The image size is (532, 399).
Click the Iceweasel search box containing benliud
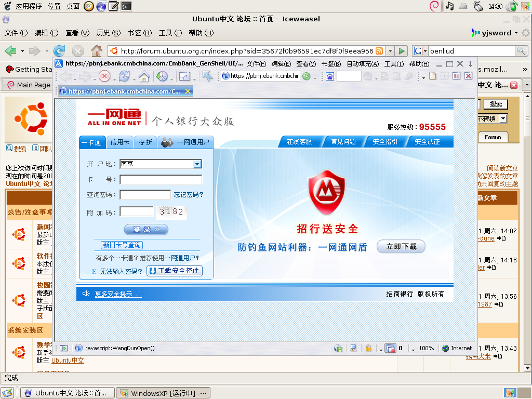click(472, 51)
